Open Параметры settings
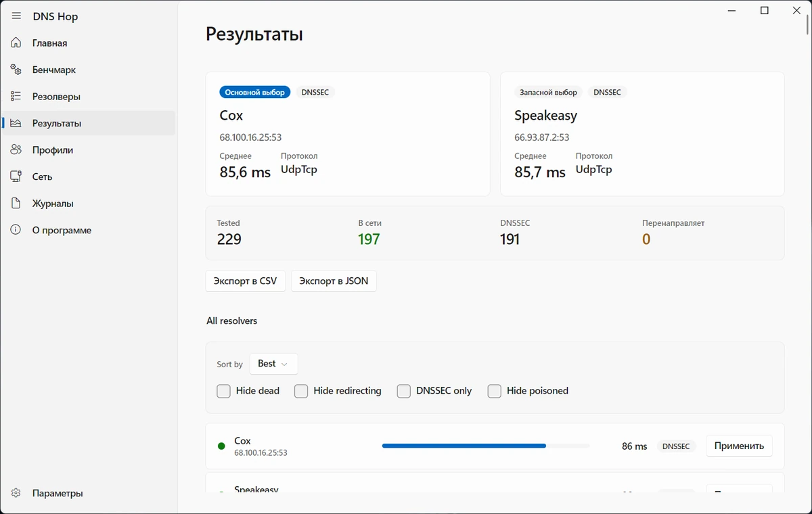 89,494
